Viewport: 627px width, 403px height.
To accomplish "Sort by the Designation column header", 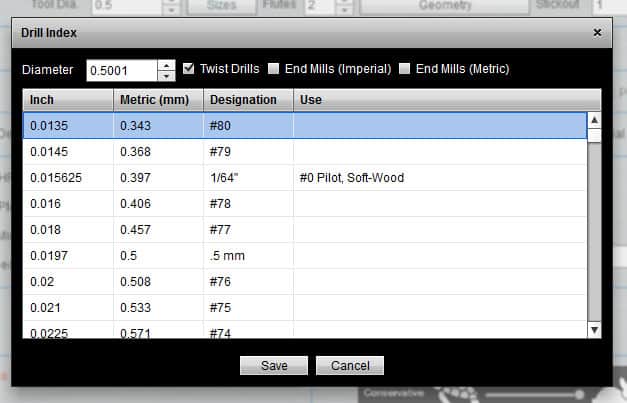I will (x=248, y=100).
